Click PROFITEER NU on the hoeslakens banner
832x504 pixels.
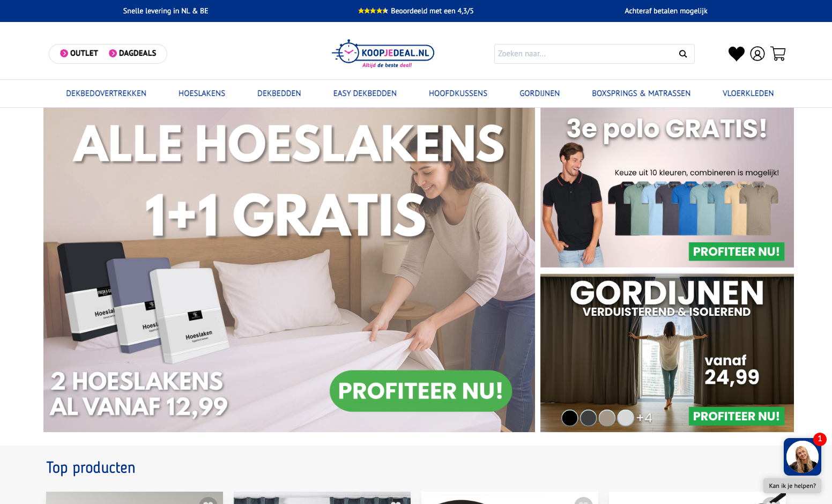[x=421, y=391]
